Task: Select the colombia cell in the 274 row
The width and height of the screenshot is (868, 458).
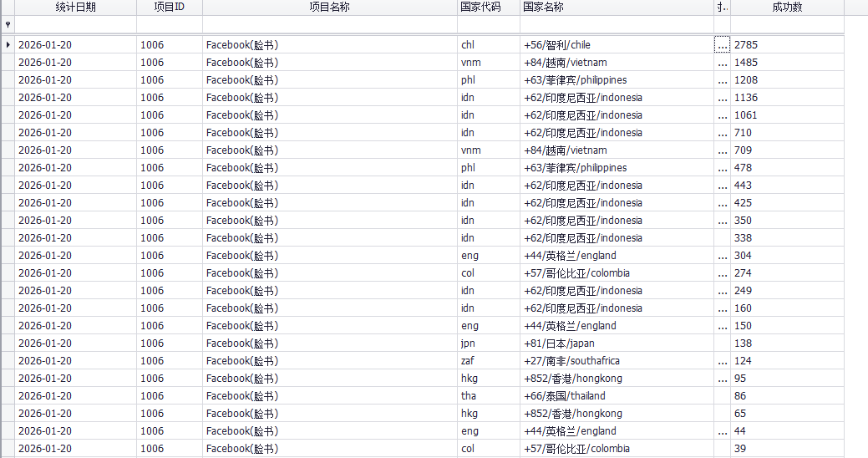Action: tap(617, 273)
